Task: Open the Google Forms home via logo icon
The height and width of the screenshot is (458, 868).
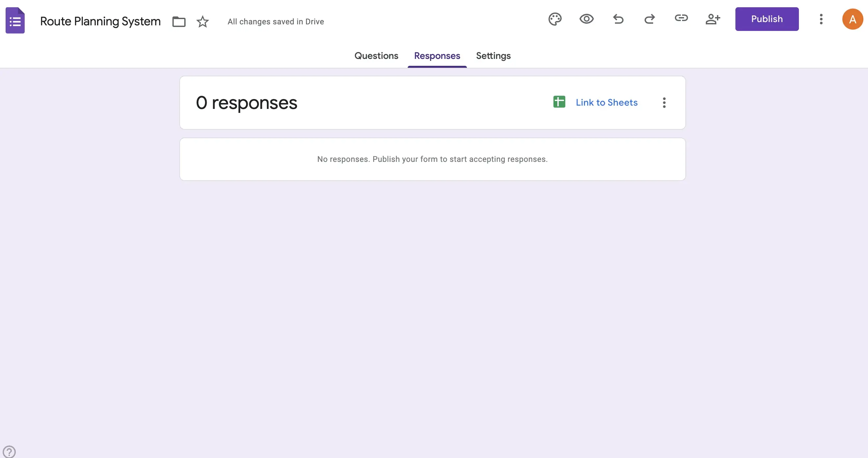Action: tap(15, 20)
